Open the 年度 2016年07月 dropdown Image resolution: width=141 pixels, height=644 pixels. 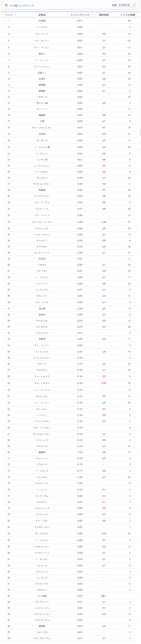click(x=126, y=5)
